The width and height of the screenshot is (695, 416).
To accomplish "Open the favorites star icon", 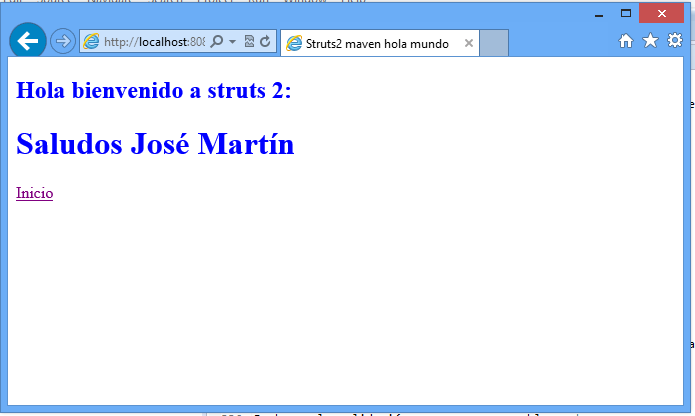I will 650,40.
